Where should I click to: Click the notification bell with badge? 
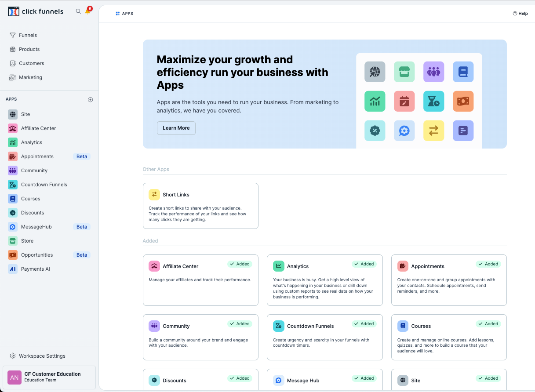[x=88, y=11]
